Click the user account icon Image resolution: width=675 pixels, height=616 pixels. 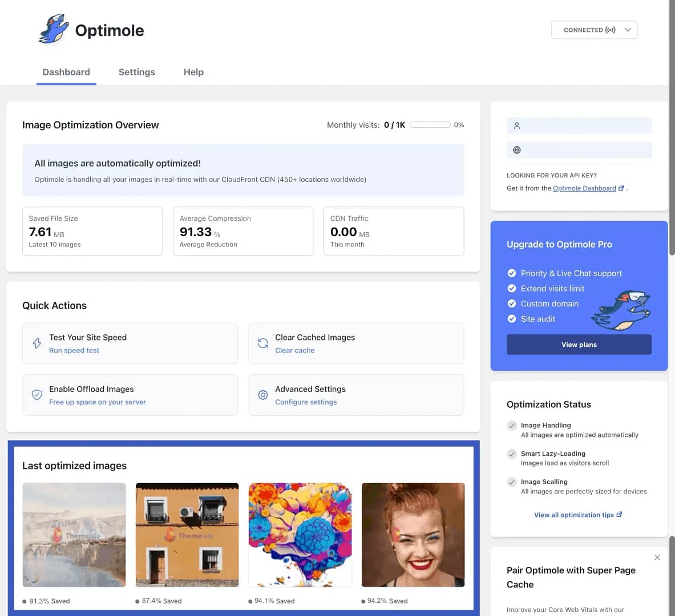(x=516, y=125)
